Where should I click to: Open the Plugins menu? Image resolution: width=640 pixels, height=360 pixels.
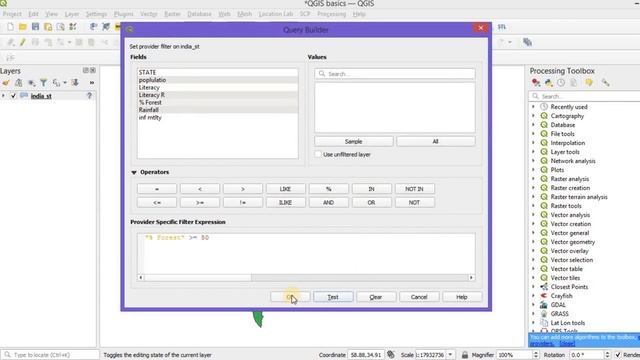(x=123, y=14)
